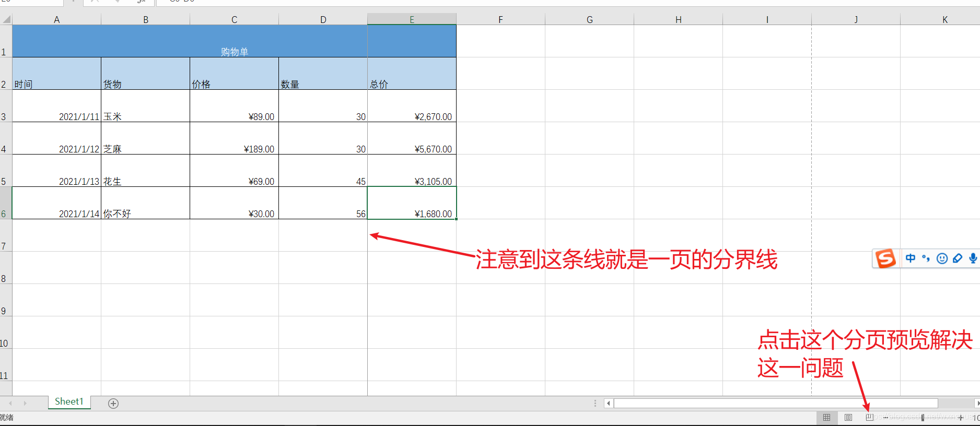Select column G header
The width and height of the screenshot is (980, 426).
coord(590,19)
